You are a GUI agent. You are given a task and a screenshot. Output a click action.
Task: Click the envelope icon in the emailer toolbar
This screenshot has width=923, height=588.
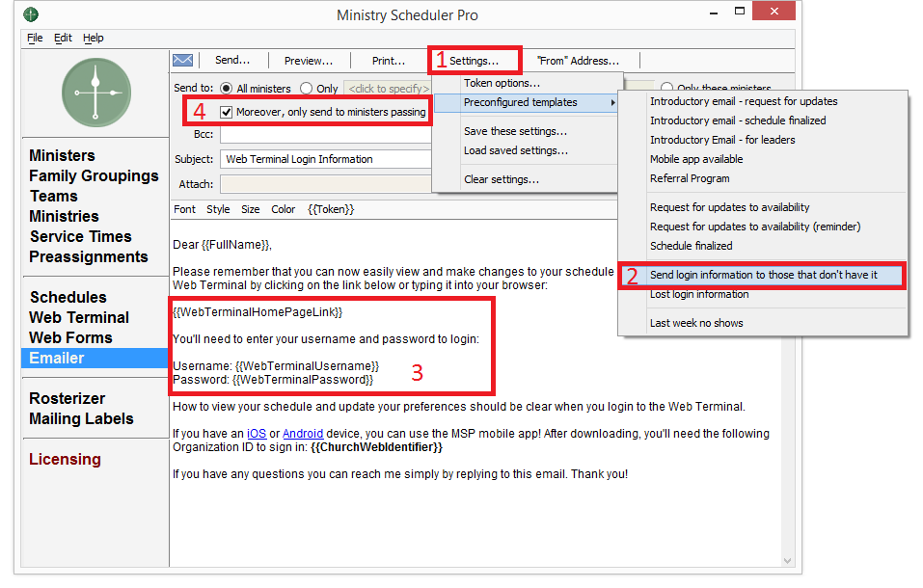pos(182,61)
